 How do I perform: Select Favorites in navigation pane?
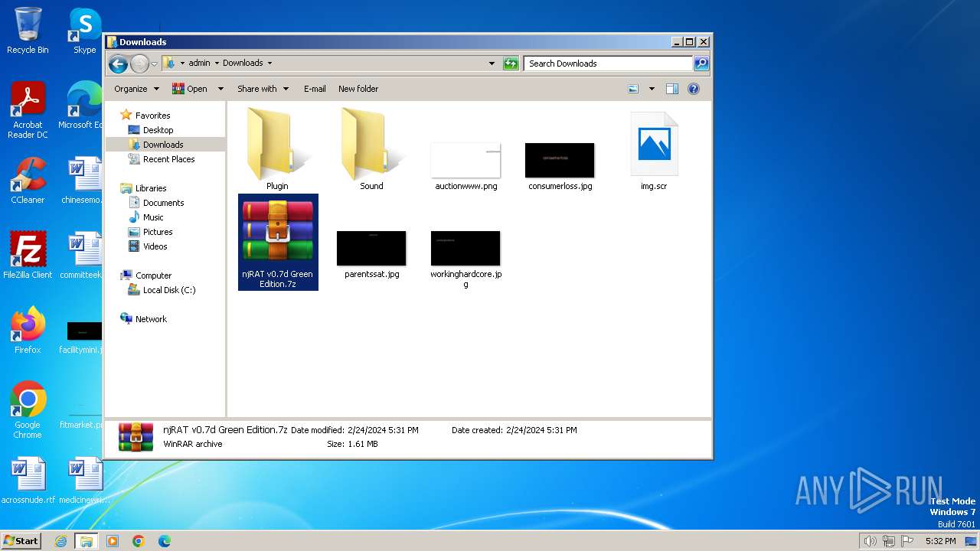[152, 116]
